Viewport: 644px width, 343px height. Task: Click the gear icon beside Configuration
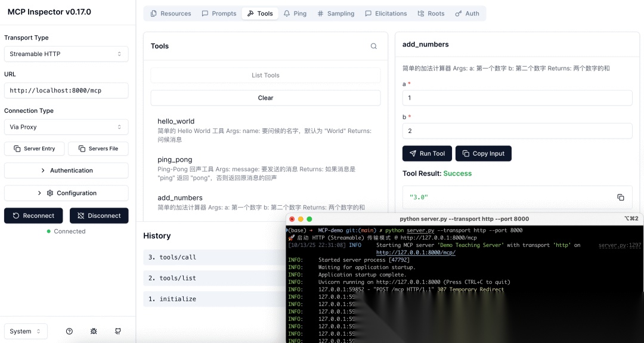[x=50, y=193]
